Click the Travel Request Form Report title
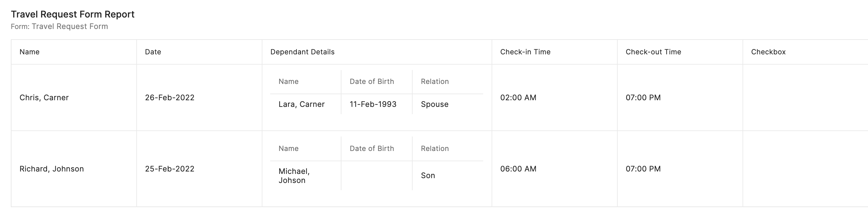The image size is (868, 221). pyautogui.click(x=72, y=14)
